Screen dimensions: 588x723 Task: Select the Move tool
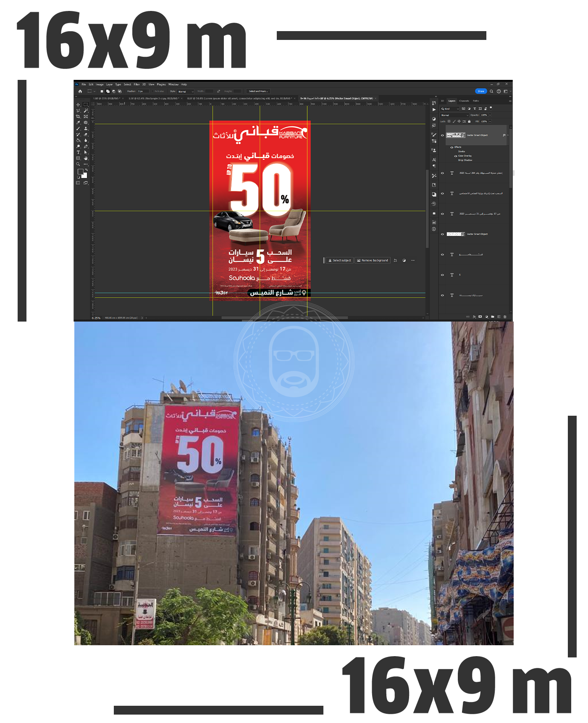point(78,105)
